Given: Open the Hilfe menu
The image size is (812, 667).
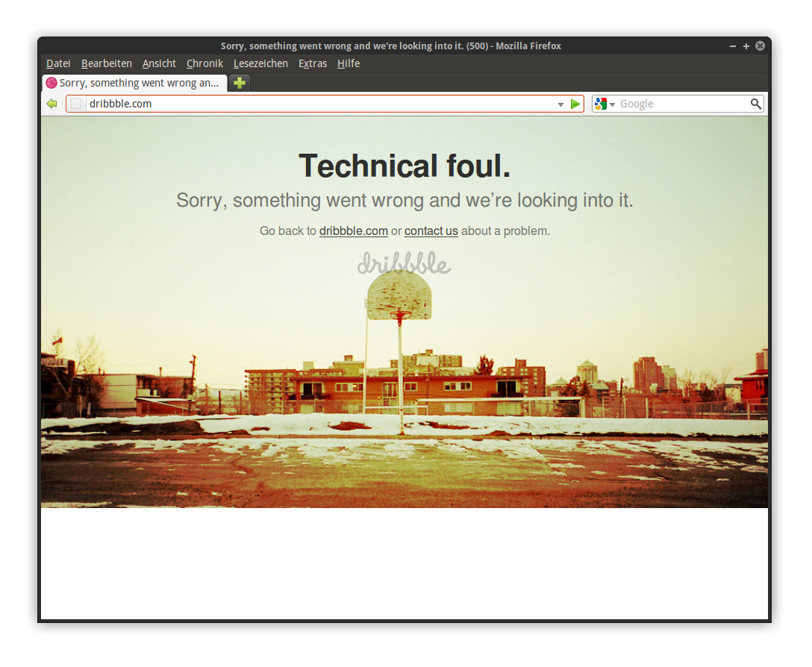Looking at the screenshot, I should pos(349,63).
